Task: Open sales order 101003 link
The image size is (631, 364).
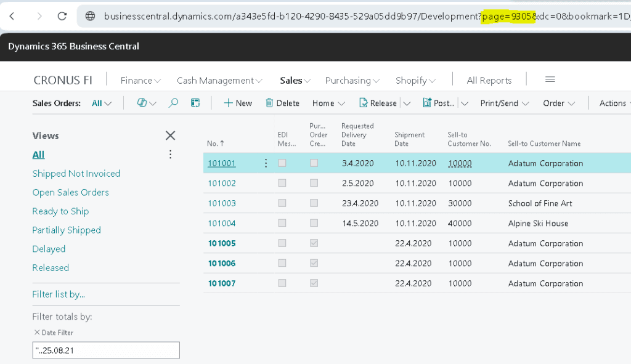Action: click(222, 203)
